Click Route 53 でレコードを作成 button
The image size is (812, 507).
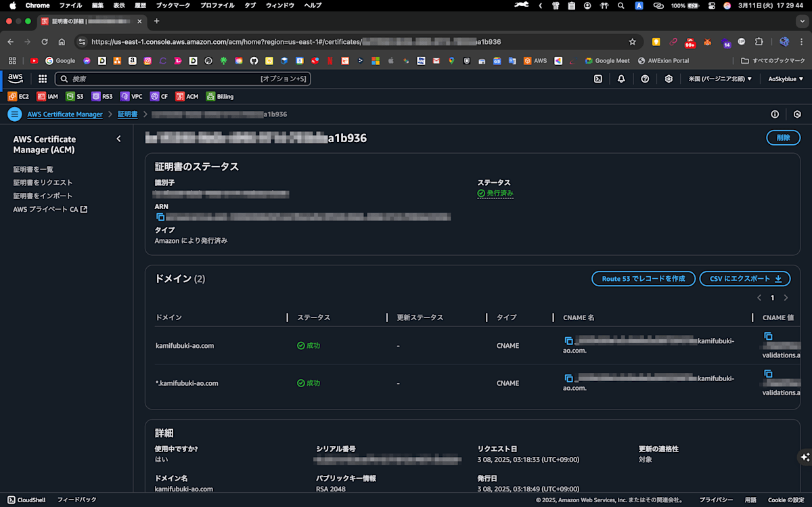[644, 278]
